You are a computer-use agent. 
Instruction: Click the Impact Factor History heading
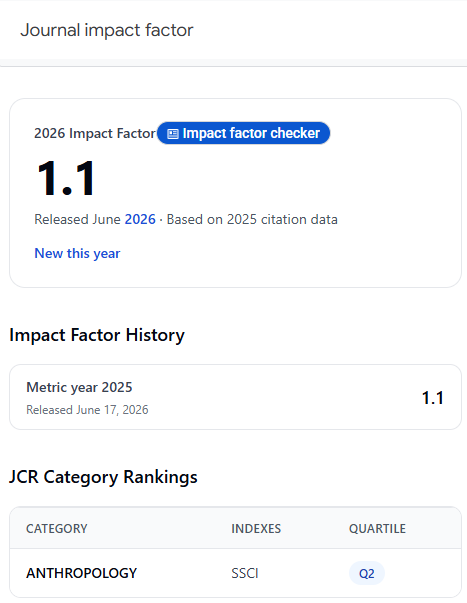point(97,335)
